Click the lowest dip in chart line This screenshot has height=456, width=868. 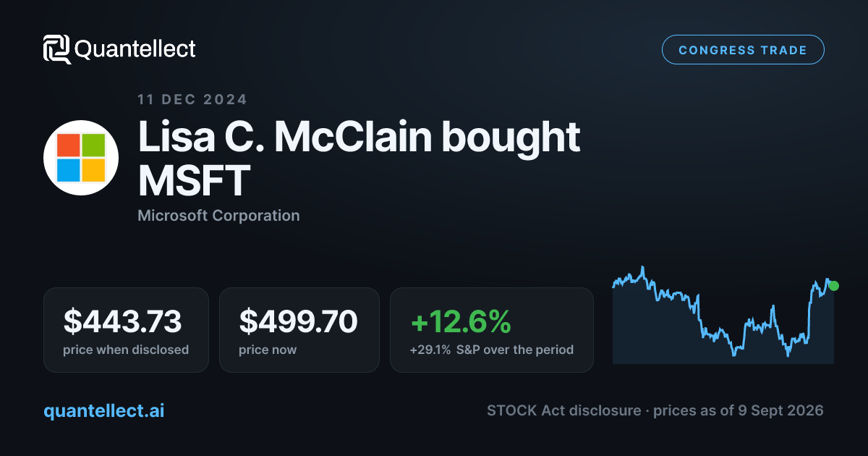click(x=788, y=355)
